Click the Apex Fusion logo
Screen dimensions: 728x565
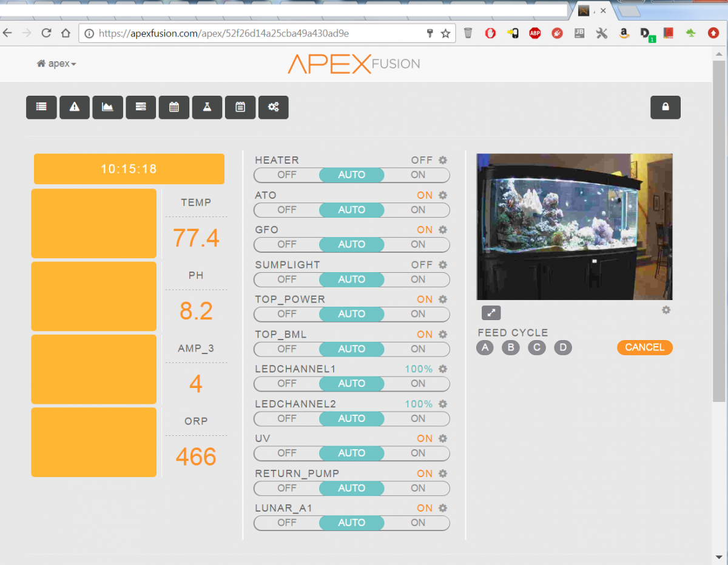354,64
